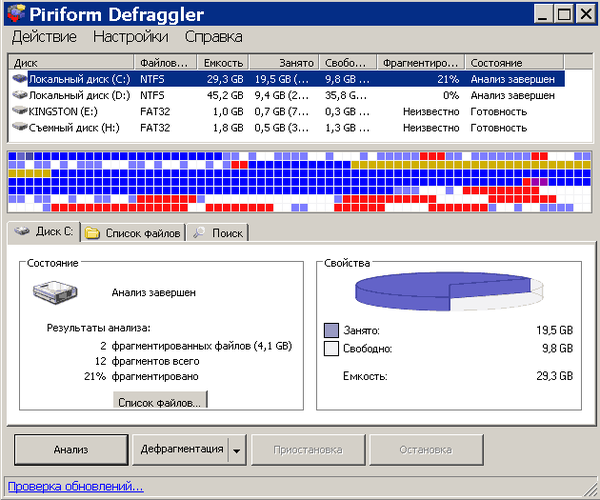Click the 19,5 GB Занято value in Свойства
The image size is (600, 500).
pos(554,330)
